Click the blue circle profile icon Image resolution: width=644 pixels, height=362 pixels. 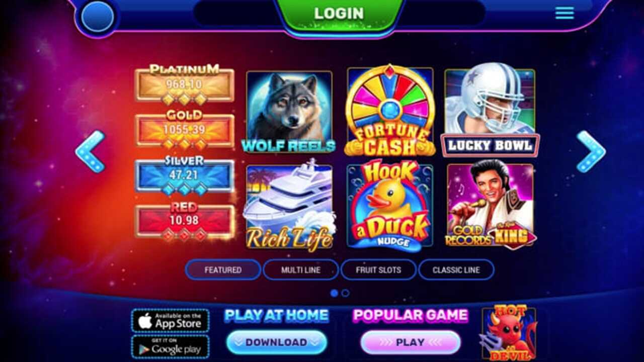[97, 18]
